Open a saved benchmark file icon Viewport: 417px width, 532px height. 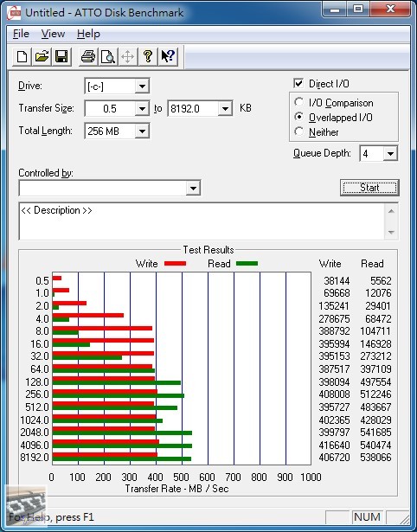[x=42, y=56]
